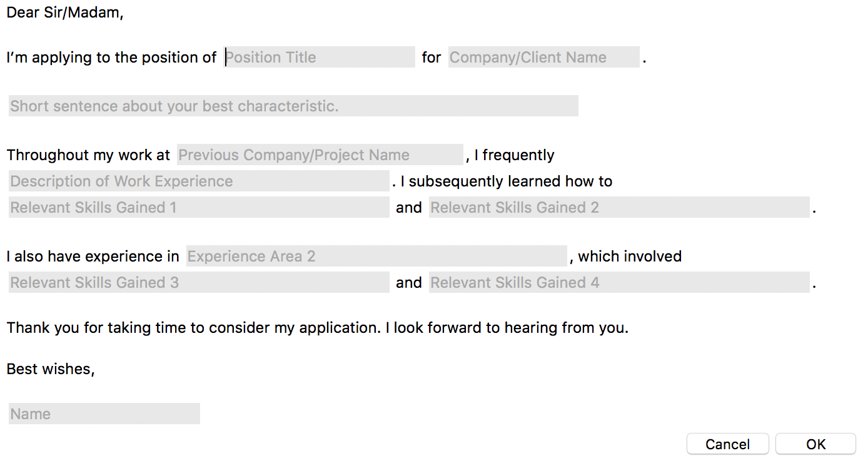Activate the Description of Work Experience field
868x468 pixels.
(x=199, y=181)
